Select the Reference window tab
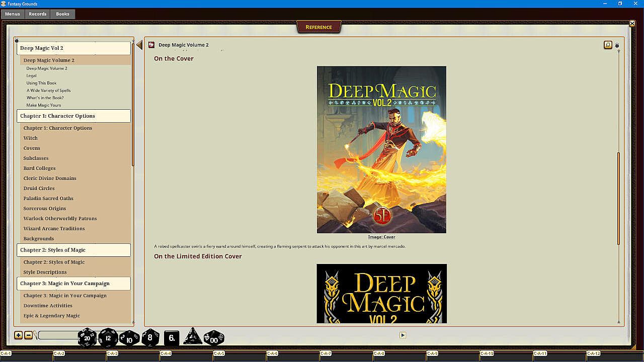The width and height of the screenshot is (644, 362). tap(319, 27)
